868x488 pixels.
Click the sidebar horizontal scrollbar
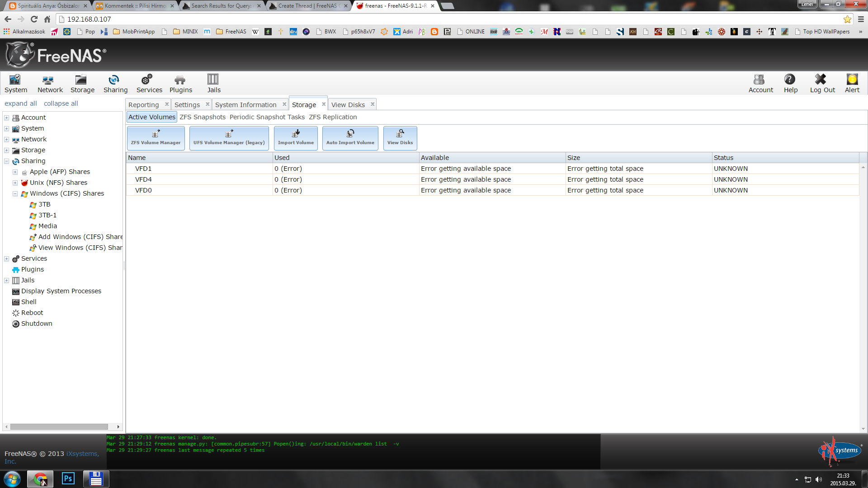[x=59, y=427]
